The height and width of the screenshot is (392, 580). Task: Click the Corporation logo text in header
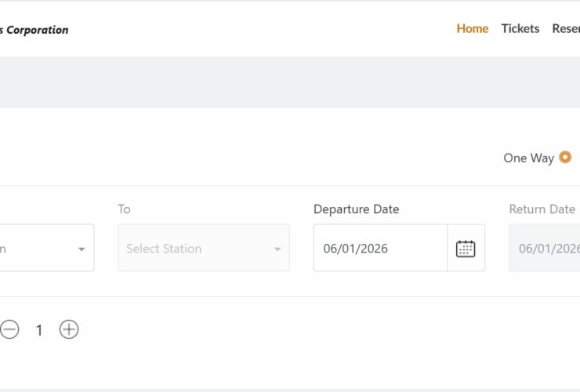tap(36, 30)
